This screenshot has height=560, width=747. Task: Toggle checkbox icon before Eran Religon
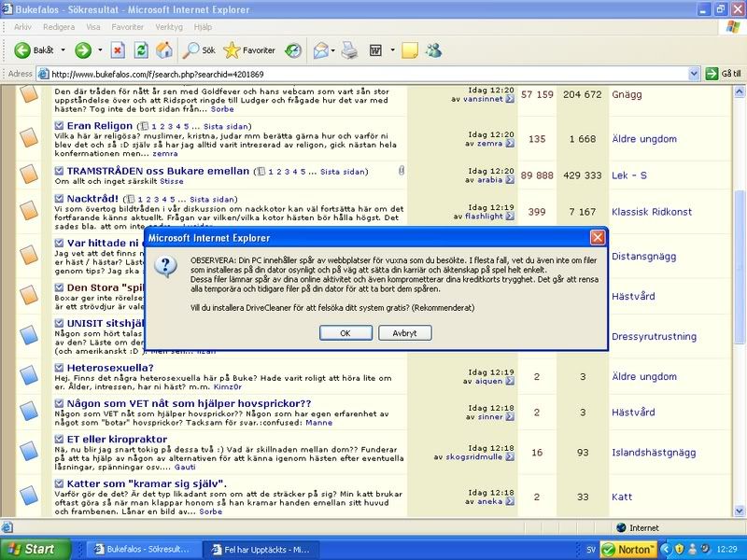click(59, 126)
